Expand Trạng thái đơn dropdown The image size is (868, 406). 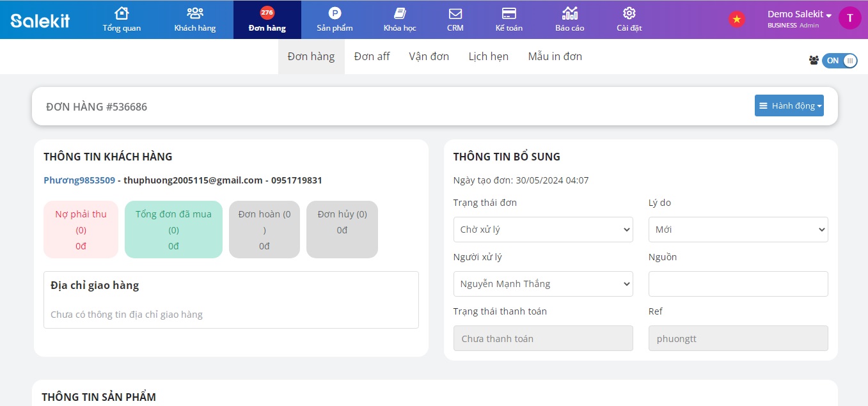[542, 230]
